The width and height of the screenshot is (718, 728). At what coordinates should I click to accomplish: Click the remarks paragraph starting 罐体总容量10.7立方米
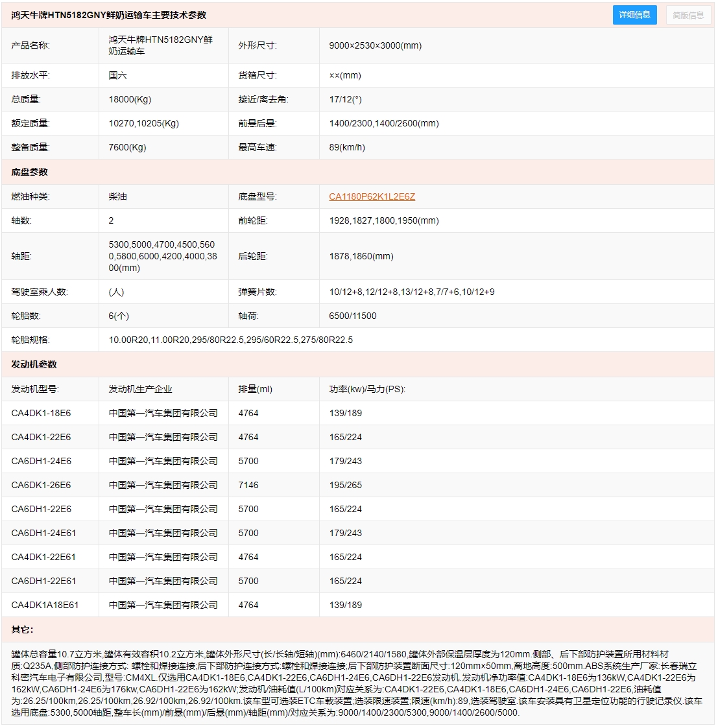pos(357,683)
